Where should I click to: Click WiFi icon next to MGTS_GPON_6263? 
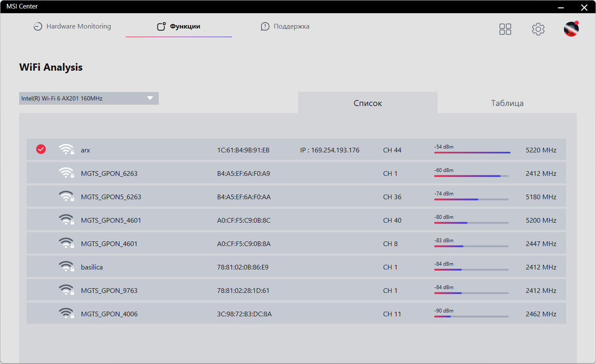coord(66,173)
